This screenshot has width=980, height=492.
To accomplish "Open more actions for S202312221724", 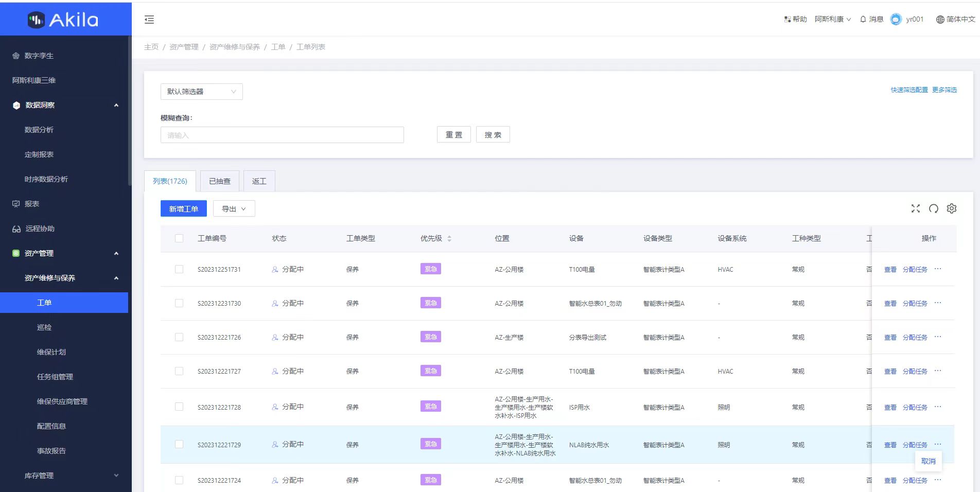I will (x=938, y=480).
